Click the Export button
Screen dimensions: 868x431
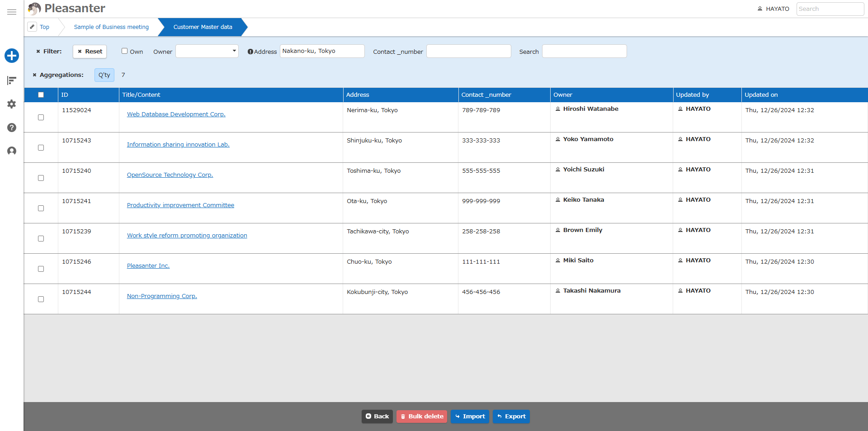click(511, 417)
